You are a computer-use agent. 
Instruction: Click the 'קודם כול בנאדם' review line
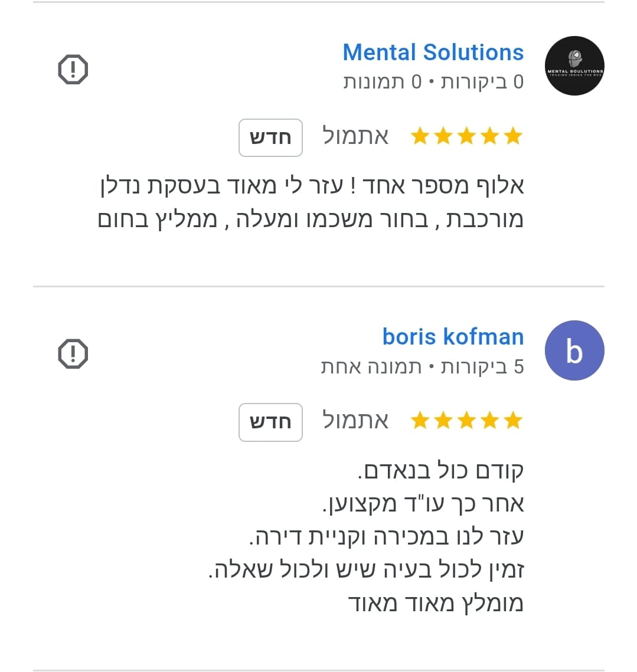tap(440, 471)
